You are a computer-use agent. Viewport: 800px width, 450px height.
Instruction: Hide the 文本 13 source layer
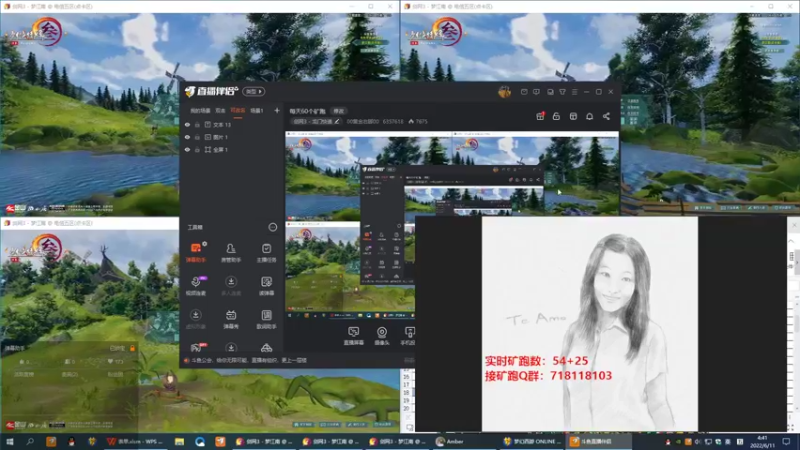coord(187,124)
